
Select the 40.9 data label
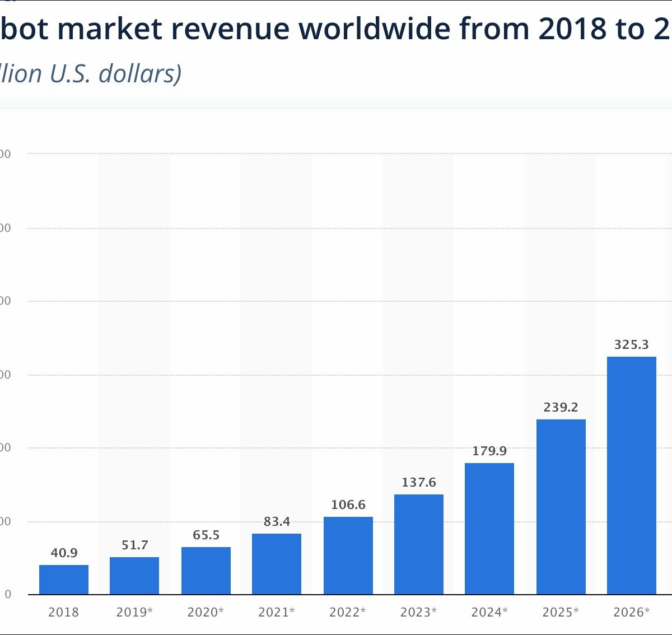[64, 553]
